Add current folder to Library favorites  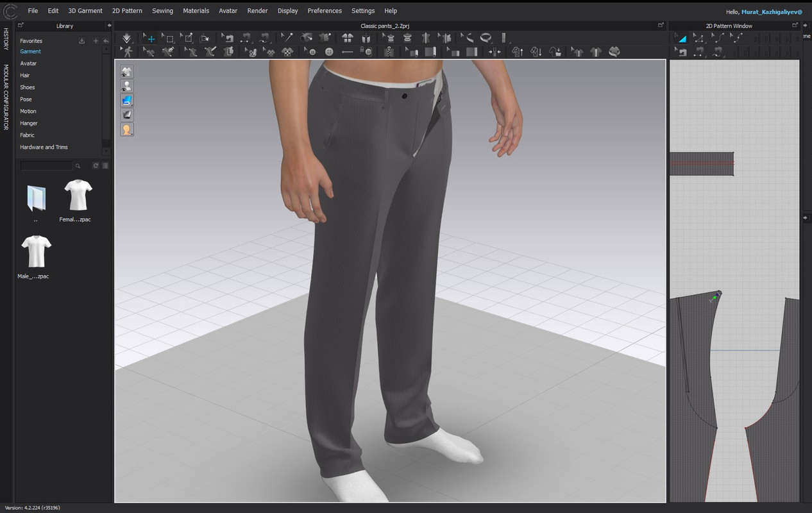(96, 41)
